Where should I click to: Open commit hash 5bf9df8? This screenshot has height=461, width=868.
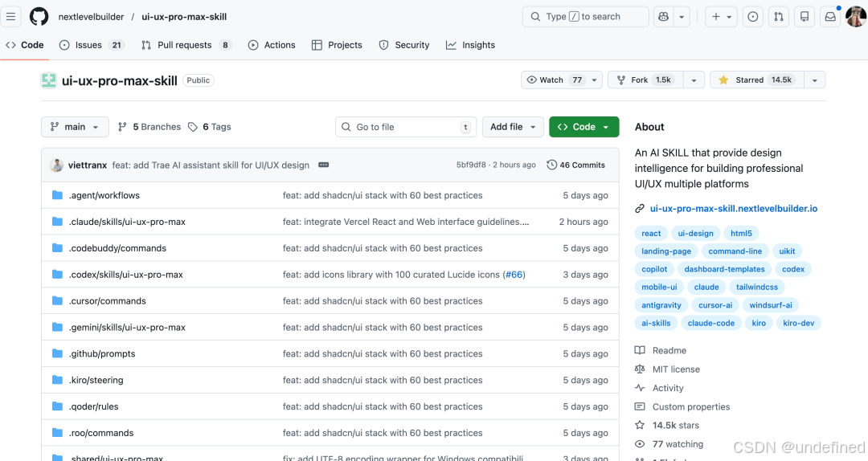point(471,165)
